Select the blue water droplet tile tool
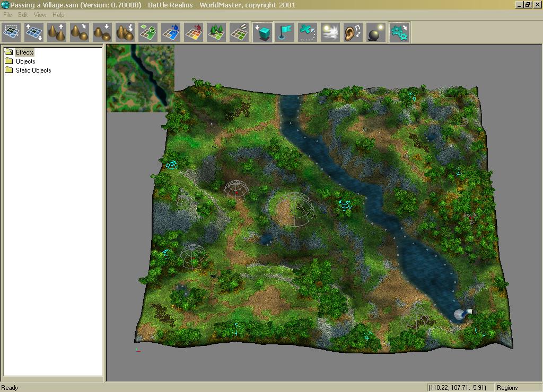 [171, 32]
